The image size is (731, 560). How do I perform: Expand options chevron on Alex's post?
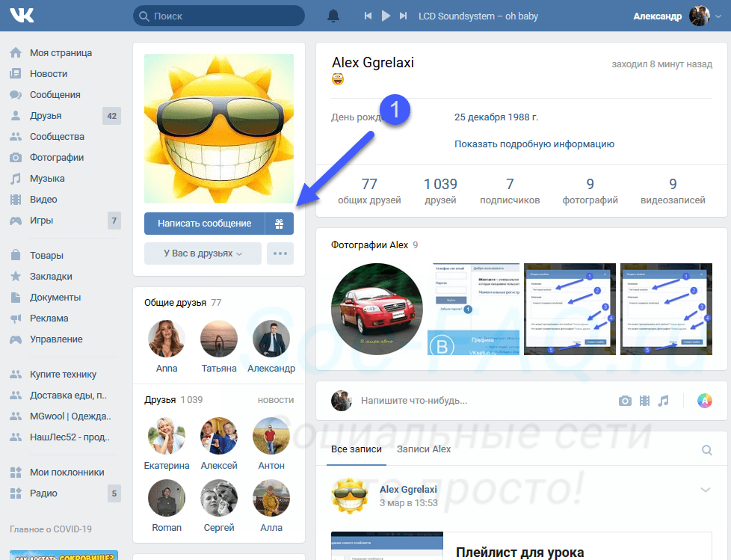pyautogui.click(x=706, y=490)
